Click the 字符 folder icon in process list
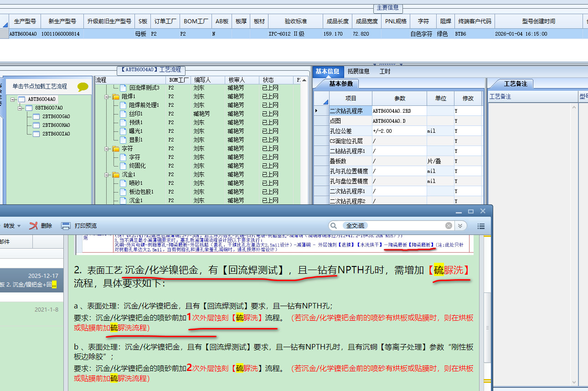The height and width of the screenshot is (391, 588). (x=116, y=149)
